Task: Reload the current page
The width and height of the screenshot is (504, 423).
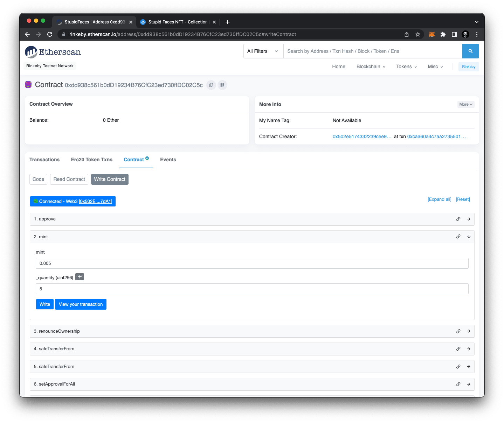Action: [50, 34]
